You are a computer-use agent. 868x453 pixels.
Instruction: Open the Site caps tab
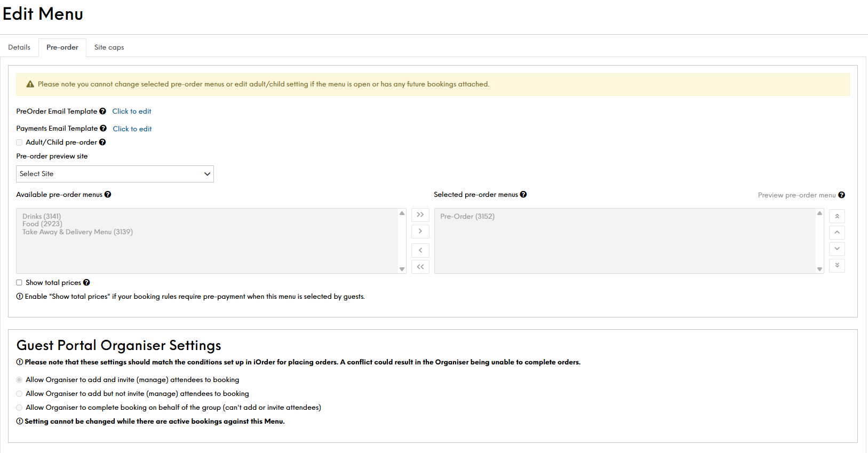pos(109,47)
